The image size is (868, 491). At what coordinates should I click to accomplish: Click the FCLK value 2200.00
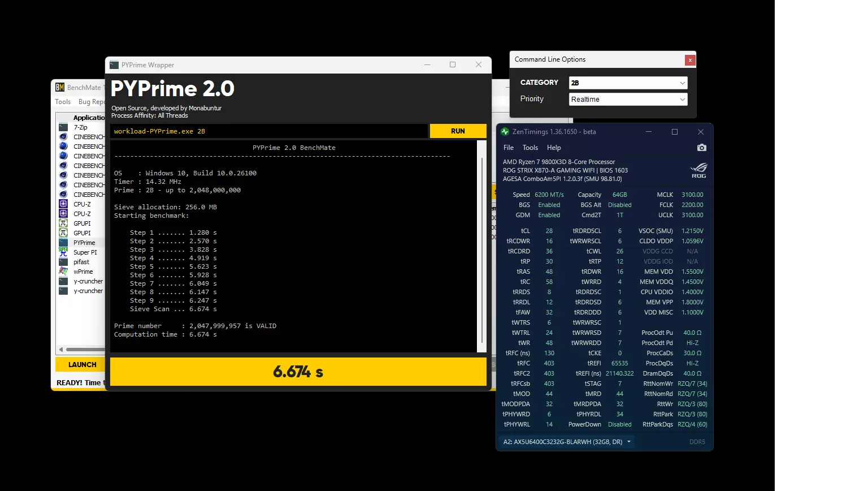tap(692, 205)
